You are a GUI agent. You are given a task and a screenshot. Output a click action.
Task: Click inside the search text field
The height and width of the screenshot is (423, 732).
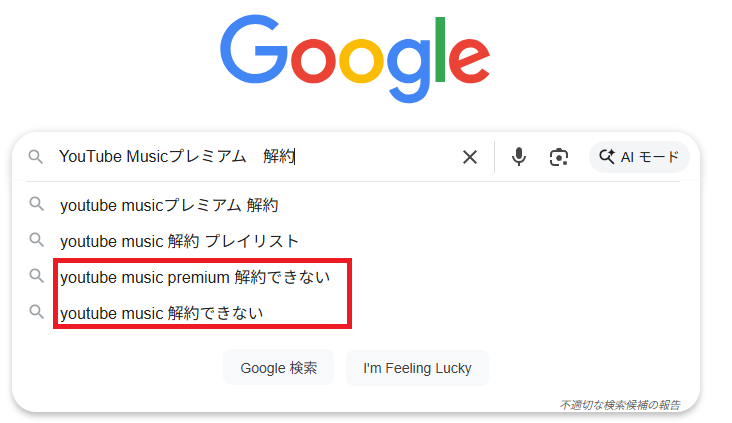click(x=370, y=157)
